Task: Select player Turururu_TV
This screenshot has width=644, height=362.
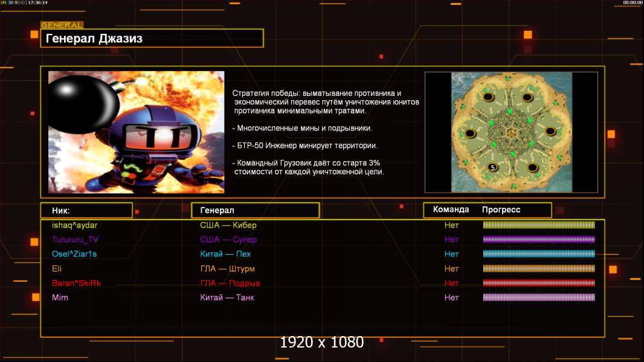Action: pos(75,240)
